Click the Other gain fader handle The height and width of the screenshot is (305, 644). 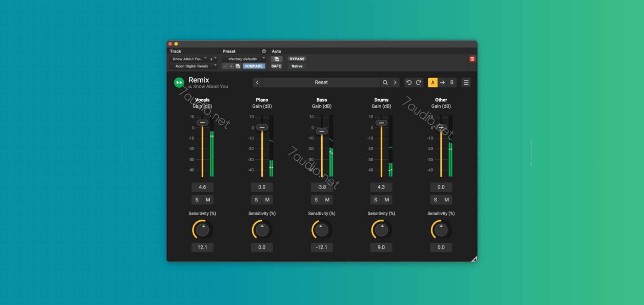pyautogui.click(x=441, y=127)
